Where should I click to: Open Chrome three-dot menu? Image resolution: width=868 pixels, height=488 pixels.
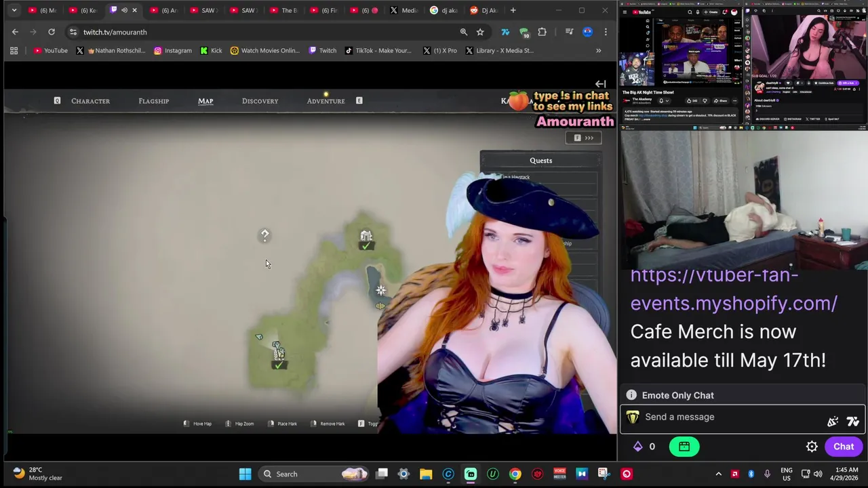pos(606,32)
